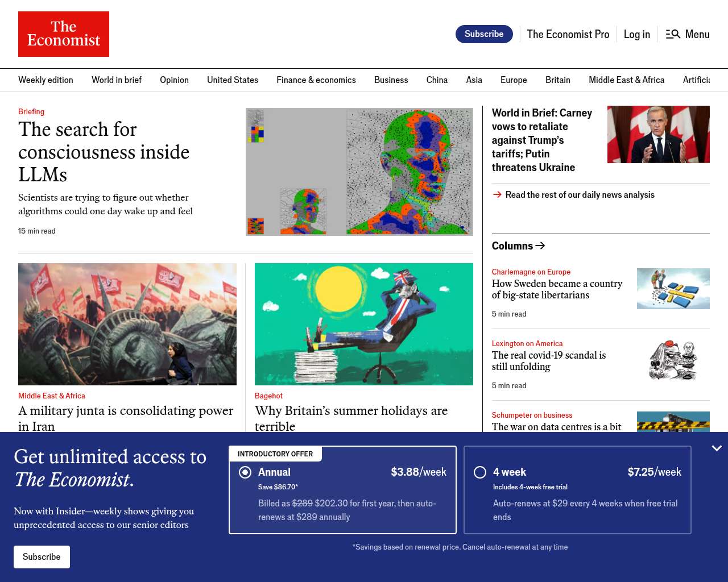Click the $3.88/week Annual price
Image resolution: width=728 pixels, height=582 pixels.
coord(419,472)
